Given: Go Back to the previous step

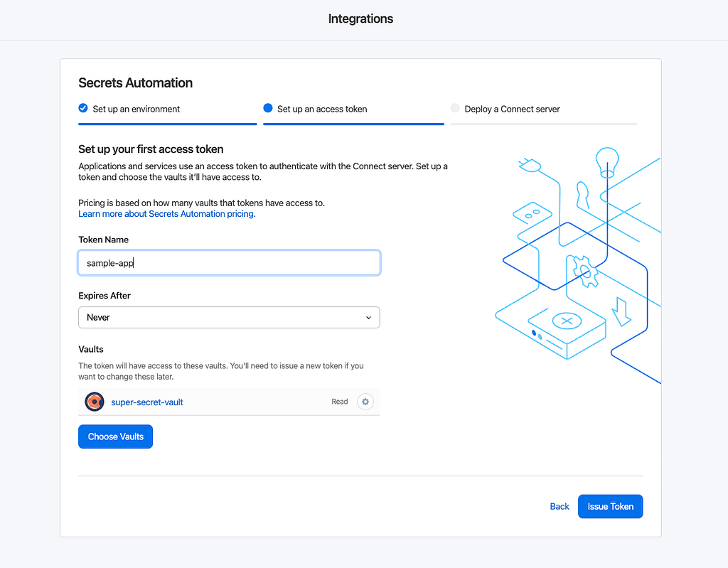Looking at the screenshot, I should tap(560, 506).
